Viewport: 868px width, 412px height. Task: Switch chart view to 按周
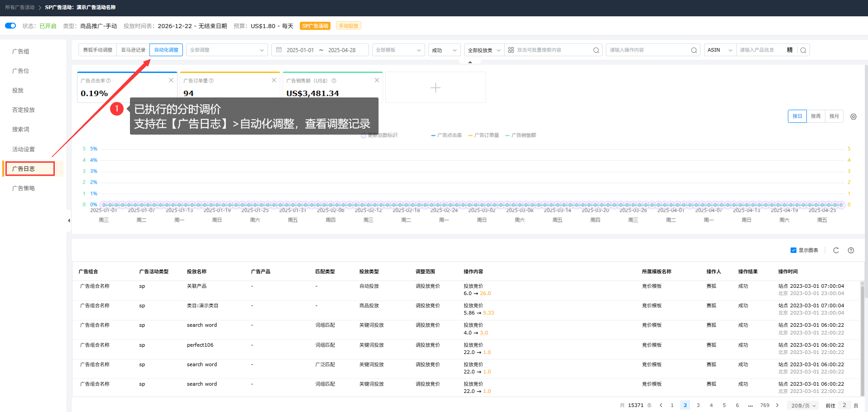815,116
